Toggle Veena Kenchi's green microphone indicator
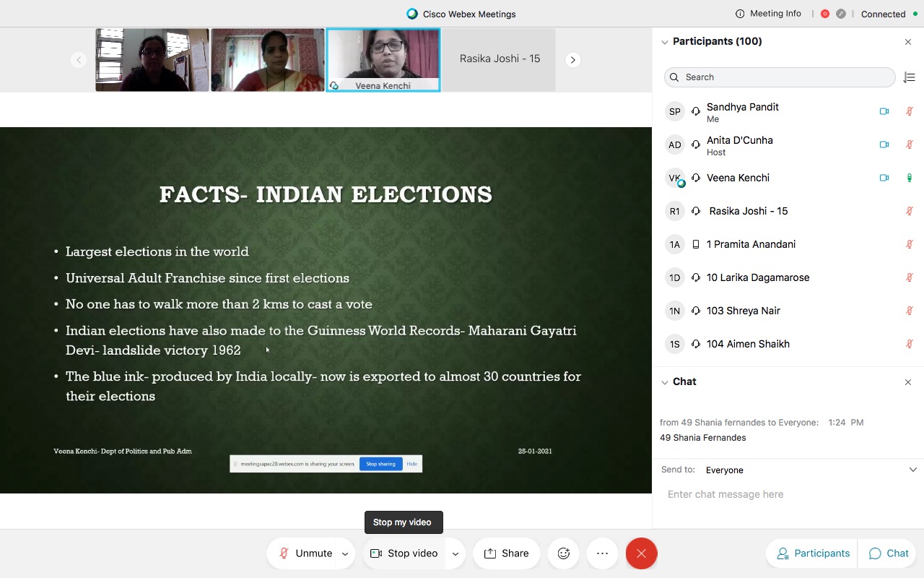Viewport: 924px width, 578px height. tap(909, 177)
